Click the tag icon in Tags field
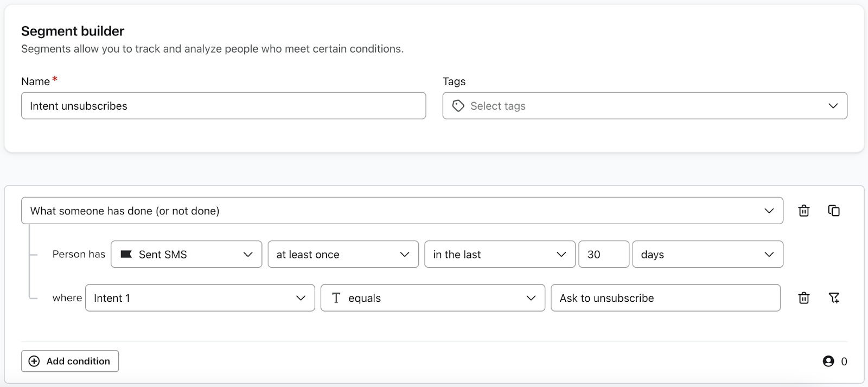Image resolution: width=868 pixels, height=387 pixels. [458, 106]
